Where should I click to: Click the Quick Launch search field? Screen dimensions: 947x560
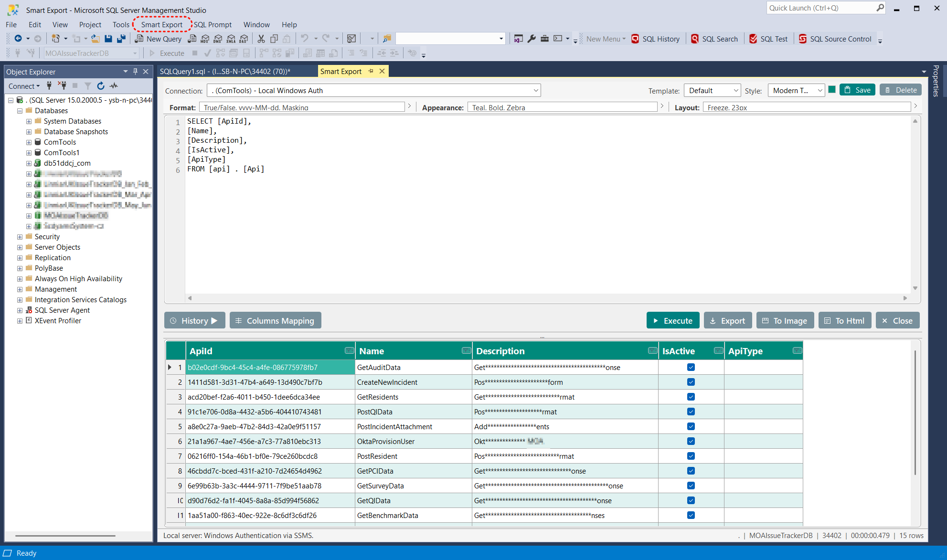coord(826,8)
